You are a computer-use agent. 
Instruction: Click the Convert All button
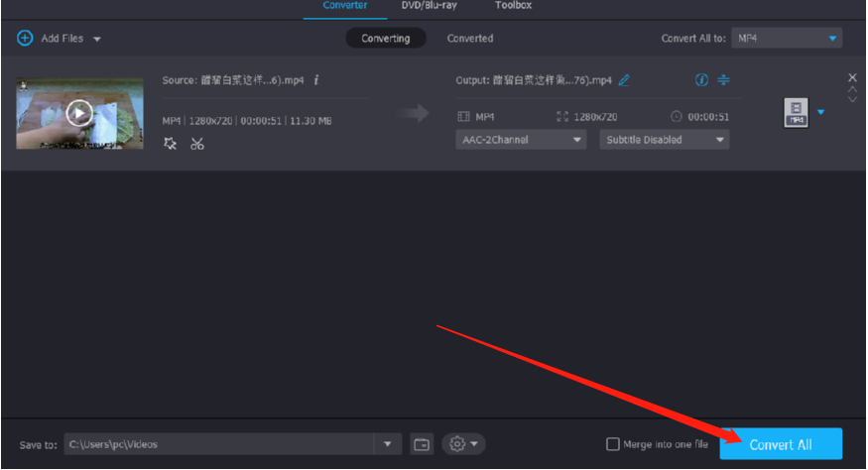click(781, 444)
